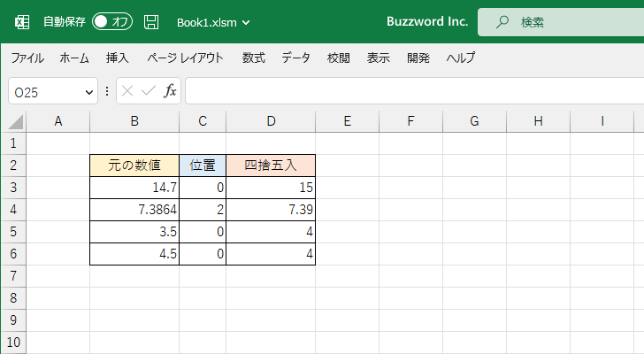Image resolution: width=644 pixels, height=354 pixels.
Task: Open the データ (Data) tab
Action: [295, 58]
